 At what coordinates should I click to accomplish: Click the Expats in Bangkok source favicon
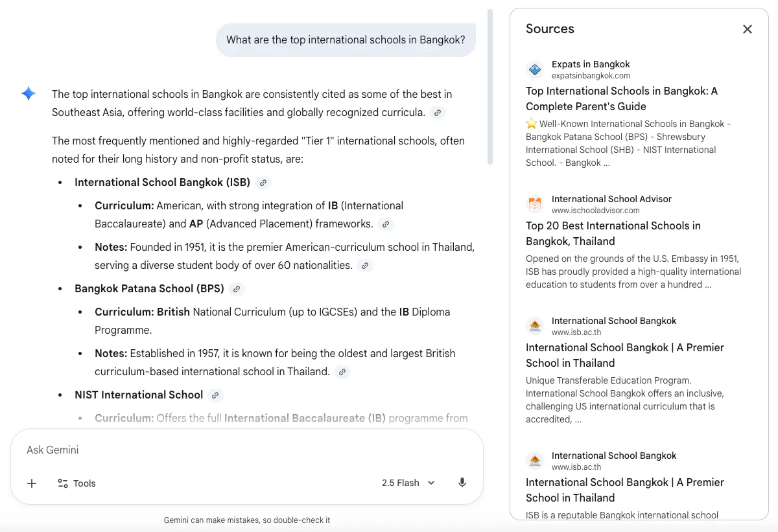534,69
